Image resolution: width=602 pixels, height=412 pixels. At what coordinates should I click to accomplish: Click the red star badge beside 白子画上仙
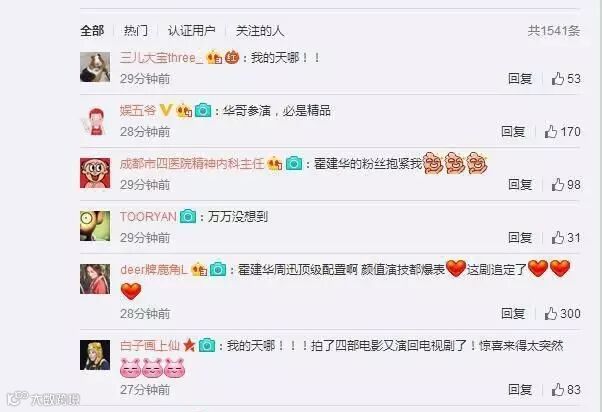point(189,345)
